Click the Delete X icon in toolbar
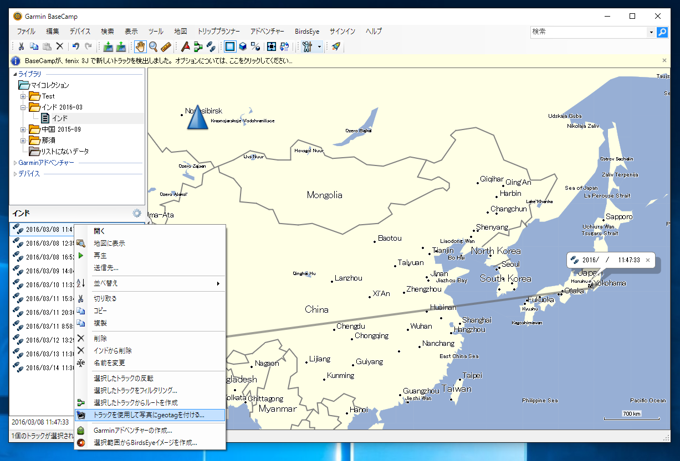680x461 pixels. pyautogui.click(x=60, y=46)
